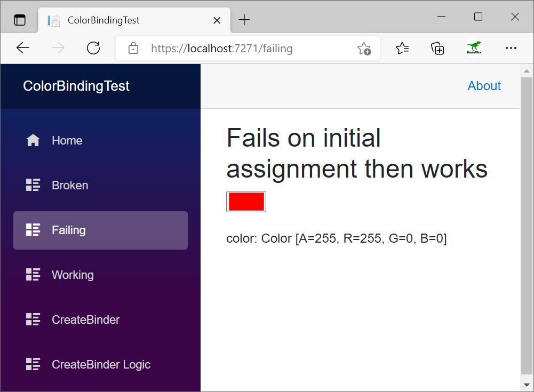
Task: Open a new browser tab
Action: click(244, 20)
